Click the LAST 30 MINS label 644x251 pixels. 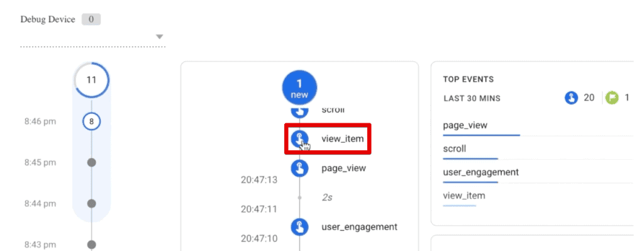coord(472,99)
